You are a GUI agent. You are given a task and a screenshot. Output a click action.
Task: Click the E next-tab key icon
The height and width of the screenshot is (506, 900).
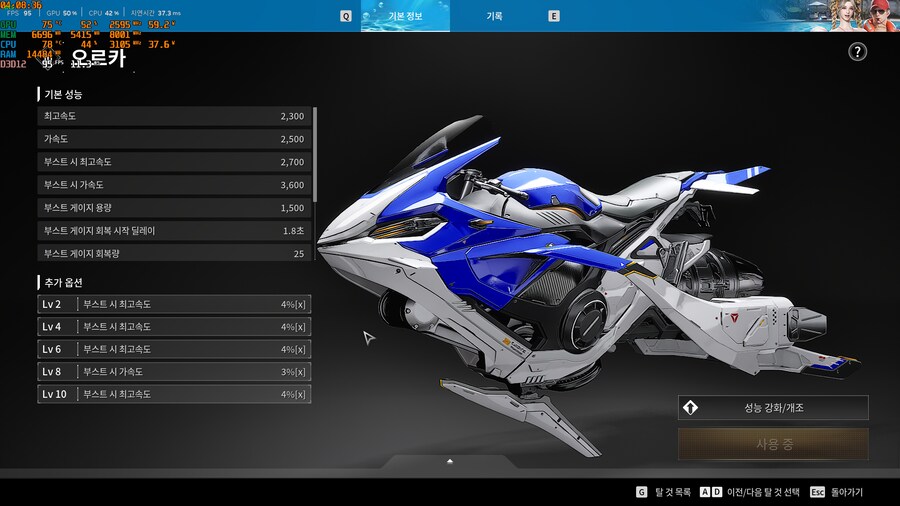(554, 16)
